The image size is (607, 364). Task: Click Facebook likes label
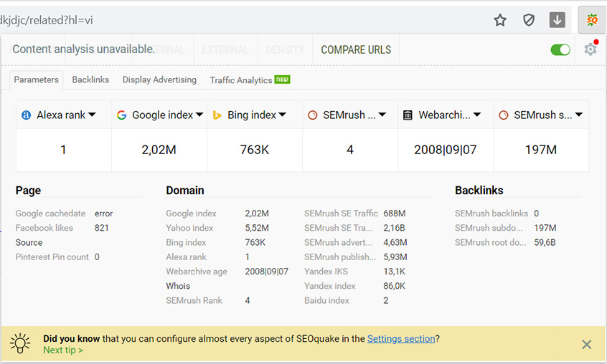coord(44,228)
